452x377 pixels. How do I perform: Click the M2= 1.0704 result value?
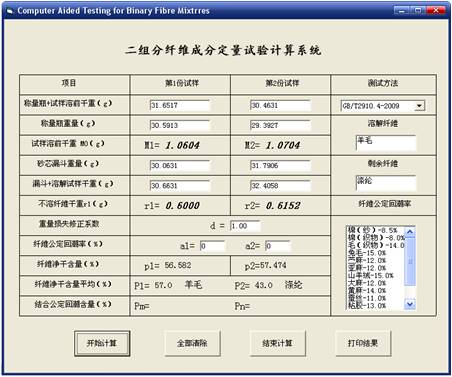point(273,145)
